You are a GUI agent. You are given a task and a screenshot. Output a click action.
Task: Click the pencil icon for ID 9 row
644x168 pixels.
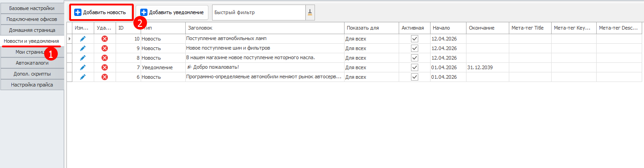coord(83,48)
